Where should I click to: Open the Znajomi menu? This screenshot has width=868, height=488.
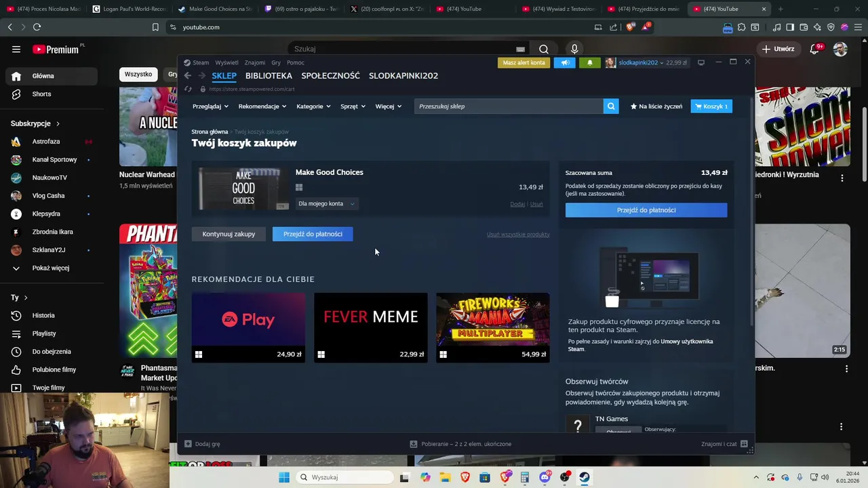click(x=255, y=62)
